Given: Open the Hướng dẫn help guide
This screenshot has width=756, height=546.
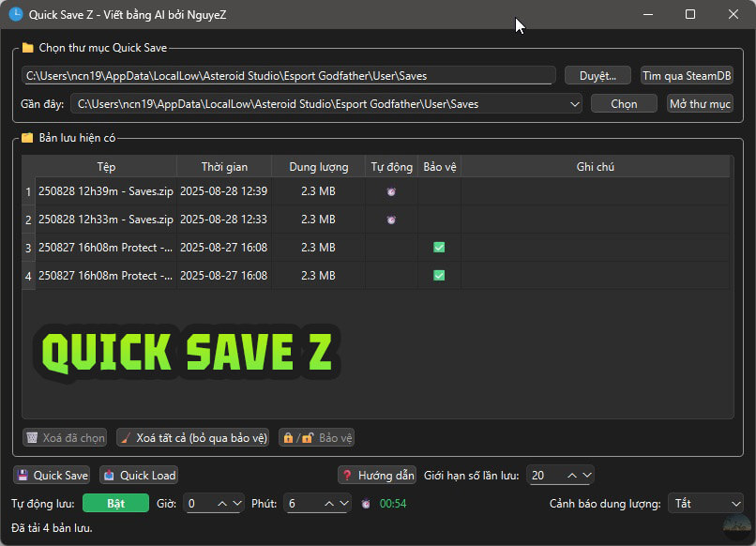Looking at the screenshot, I should tap(377, 476).
